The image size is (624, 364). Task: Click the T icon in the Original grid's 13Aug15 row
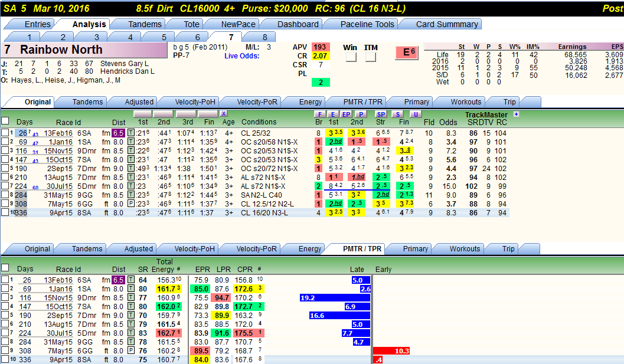(x=130, y=177)
